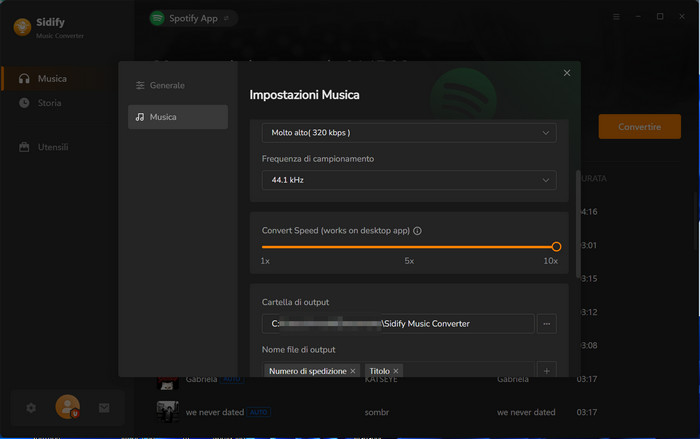Viewport: 700px width, 439px height.
Task: Click the Titolo tag label
Action: click(379, 371)
